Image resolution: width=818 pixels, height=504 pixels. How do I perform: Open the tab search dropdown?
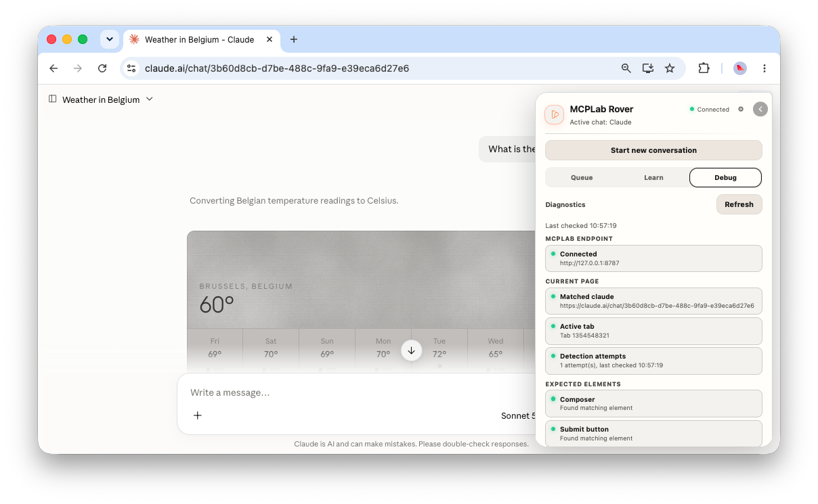tap(110, 39)
